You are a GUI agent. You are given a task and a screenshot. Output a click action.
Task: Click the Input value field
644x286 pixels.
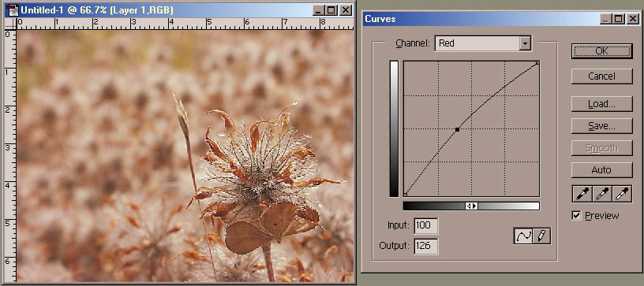(x=426, y=226)
